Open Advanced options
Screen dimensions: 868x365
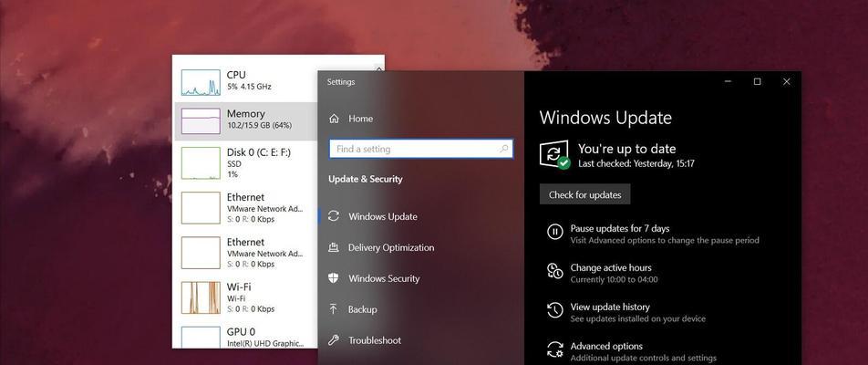pos(606,346)
